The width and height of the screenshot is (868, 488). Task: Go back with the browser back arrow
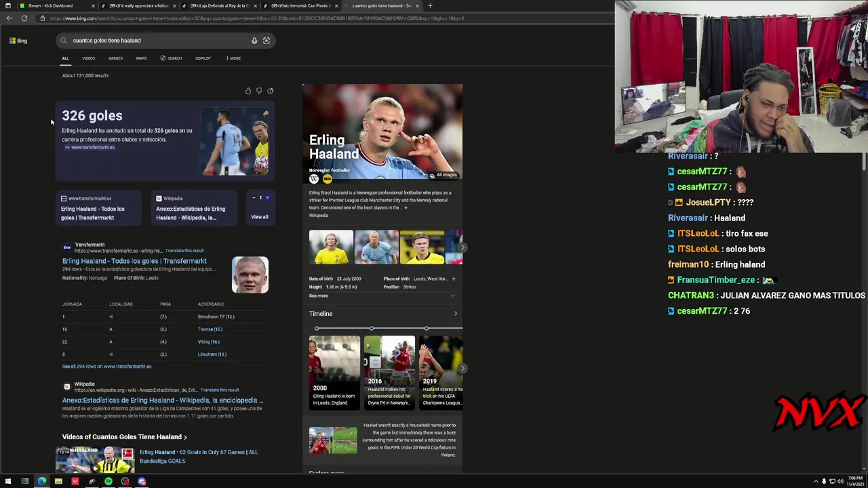pyautogui.click(x=9, y=18)
